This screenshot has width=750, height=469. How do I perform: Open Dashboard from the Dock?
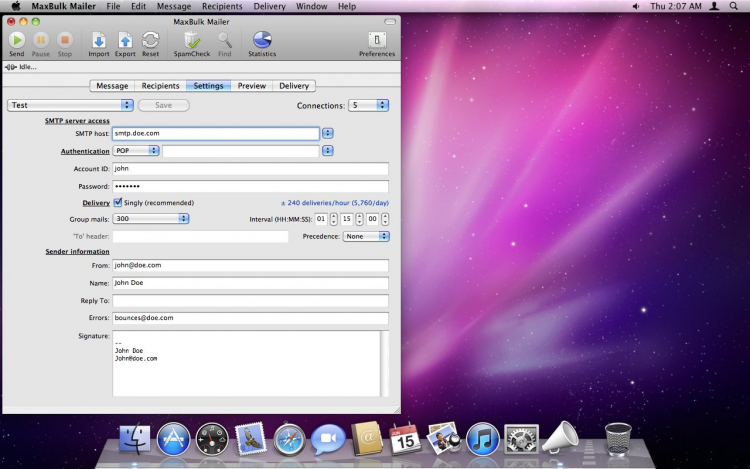[x=212, y=439]
